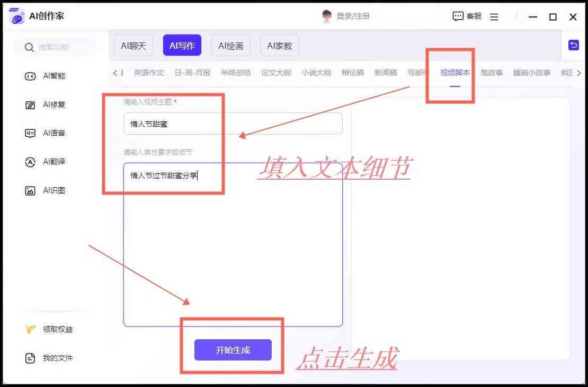Click the search magnifier icon
Image resolution: width=588 pixels, height=387 pixels.
[29, 47]
